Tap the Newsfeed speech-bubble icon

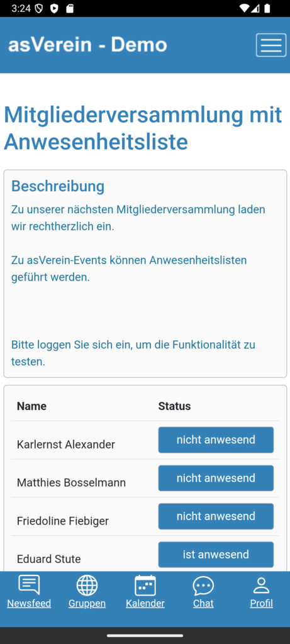(x=29, y=585)
